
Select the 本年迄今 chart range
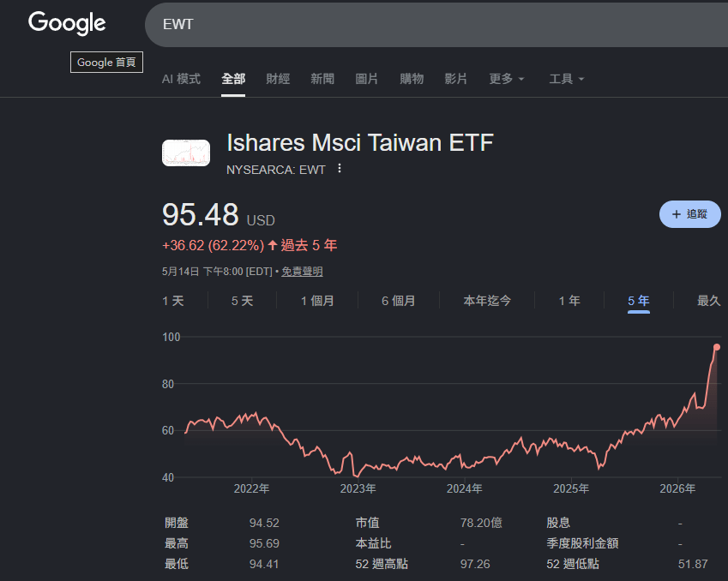point(487,301)
